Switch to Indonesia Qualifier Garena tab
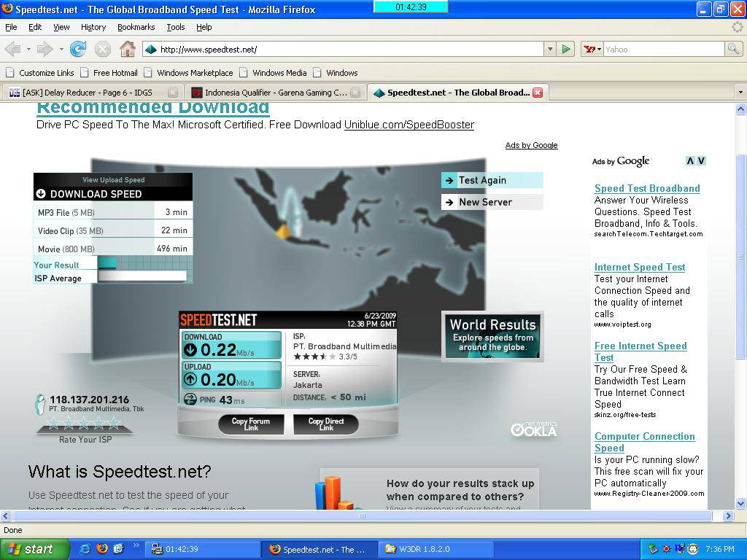This screenshot has width=747, height=560. (275, 93)
